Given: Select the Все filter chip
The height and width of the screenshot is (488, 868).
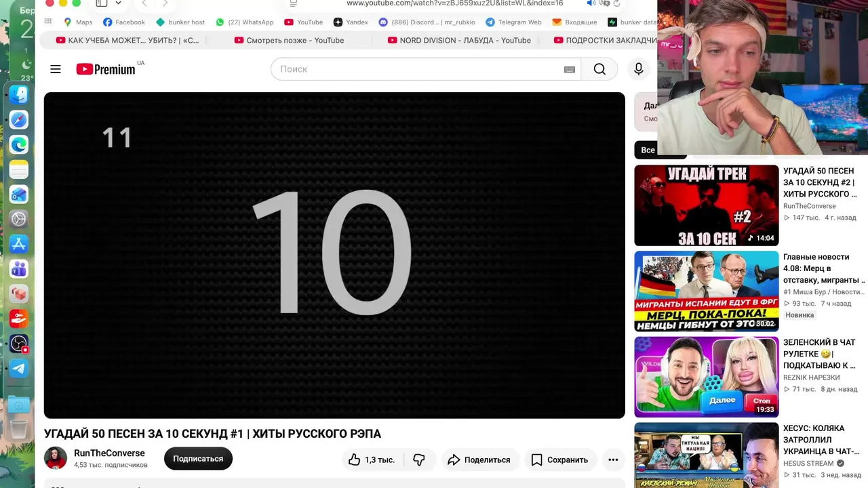Looking at the screenshot, I should pos(648,150).
